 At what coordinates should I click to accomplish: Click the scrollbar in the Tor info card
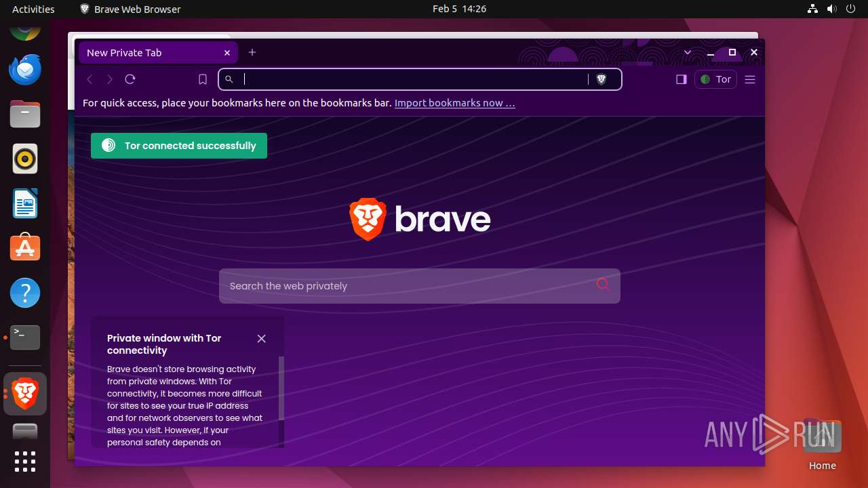281,388
